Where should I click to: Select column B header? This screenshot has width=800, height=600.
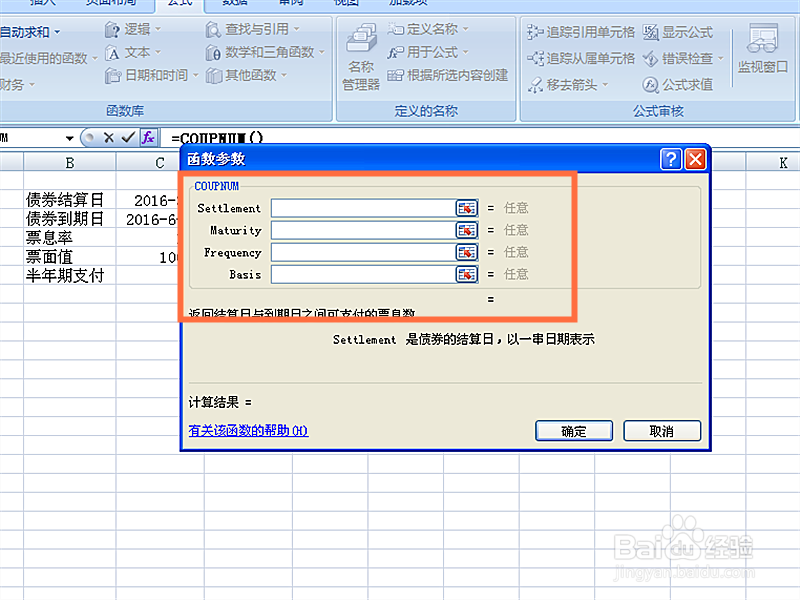pyautogui.click(x=70, y=163)
